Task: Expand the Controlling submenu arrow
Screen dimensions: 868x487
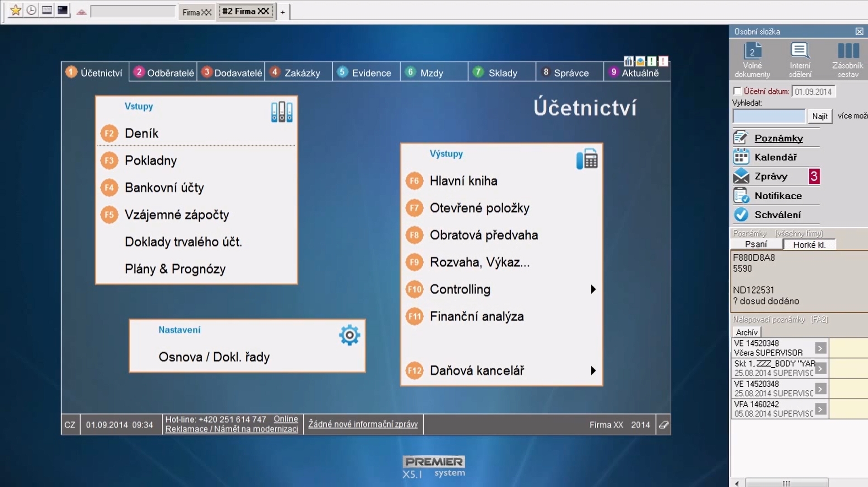Action: tap(593, 289)
